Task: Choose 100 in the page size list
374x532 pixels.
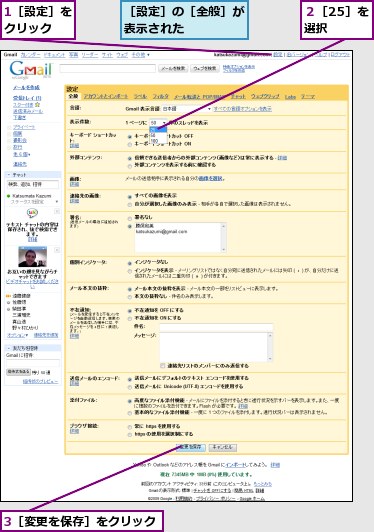Action: 158,141
